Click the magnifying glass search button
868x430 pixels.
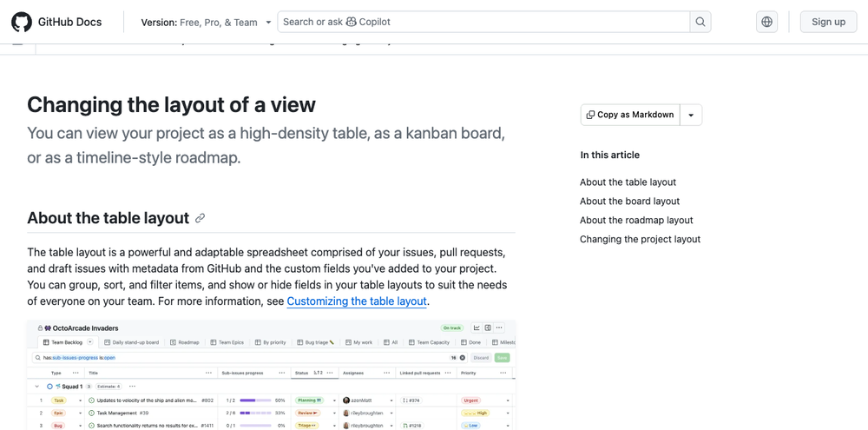click(700, 23)
